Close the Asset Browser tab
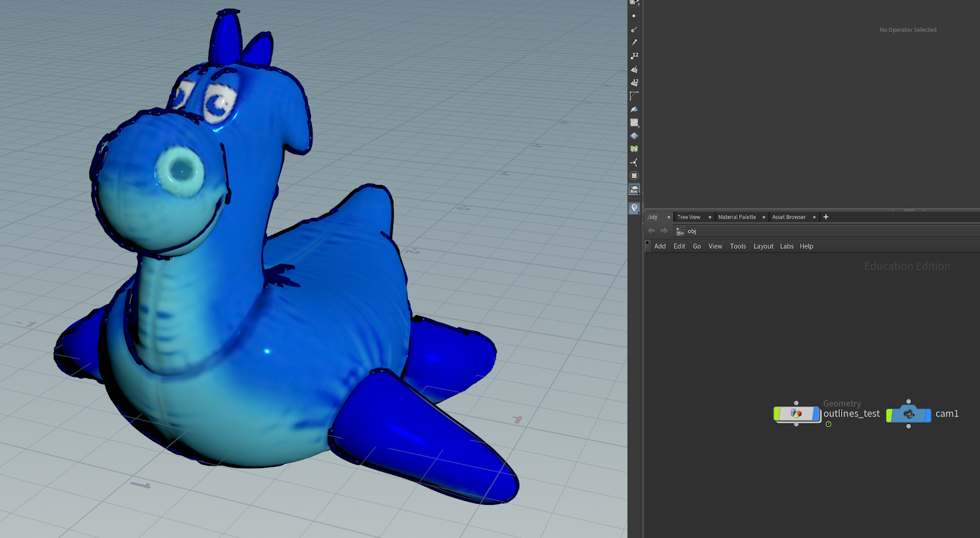Viewport: 980px width, 538px height. (x=814, y=217)
